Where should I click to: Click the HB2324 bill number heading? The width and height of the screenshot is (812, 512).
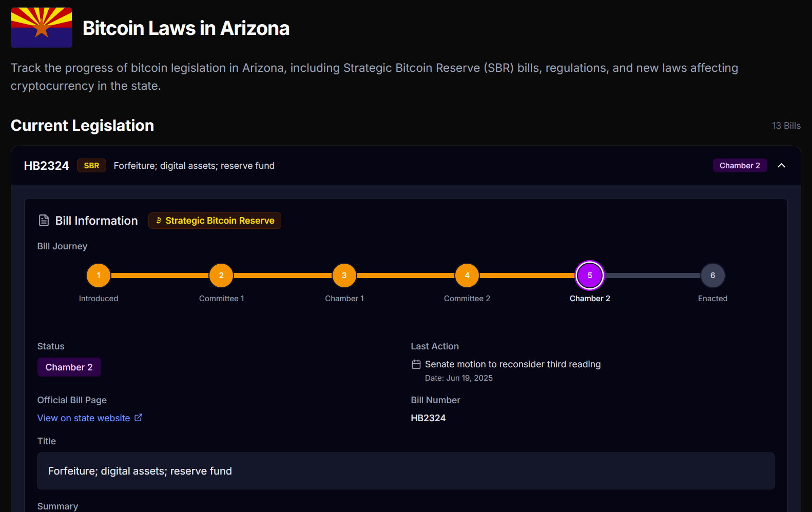click(46, 166)
